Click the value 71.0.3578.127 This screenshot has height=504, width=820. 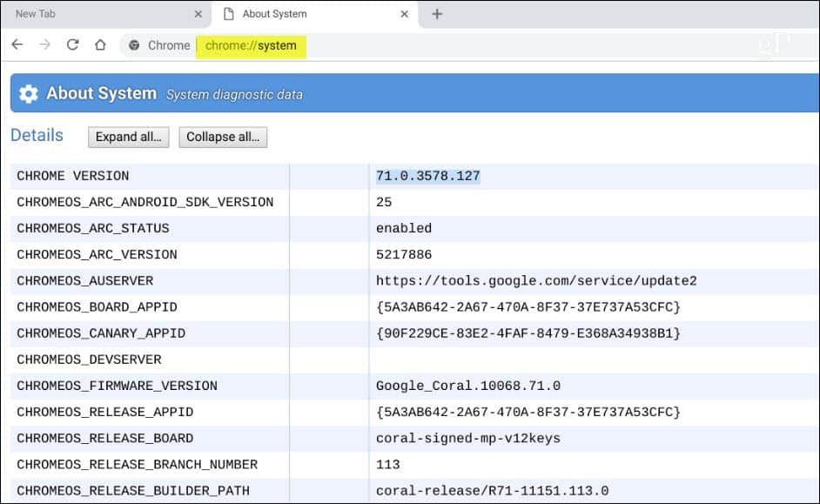427,176
